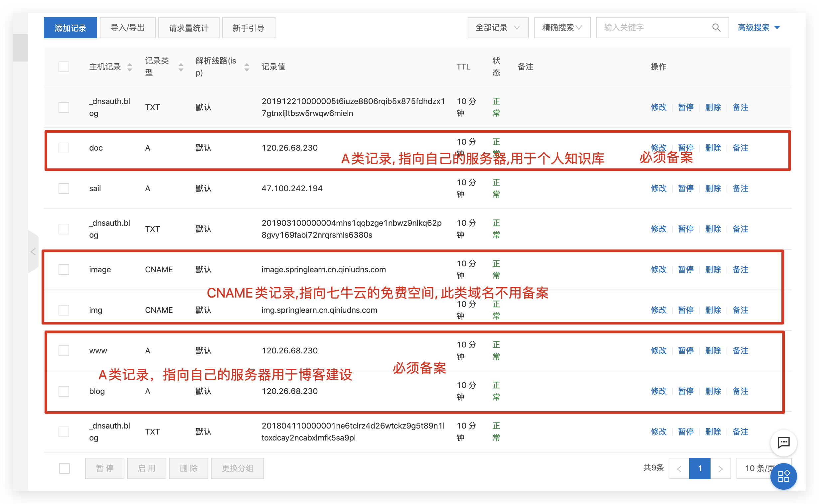Click the 添加记录 button
This screenshot has height=504, width=819.
point(71,28)
